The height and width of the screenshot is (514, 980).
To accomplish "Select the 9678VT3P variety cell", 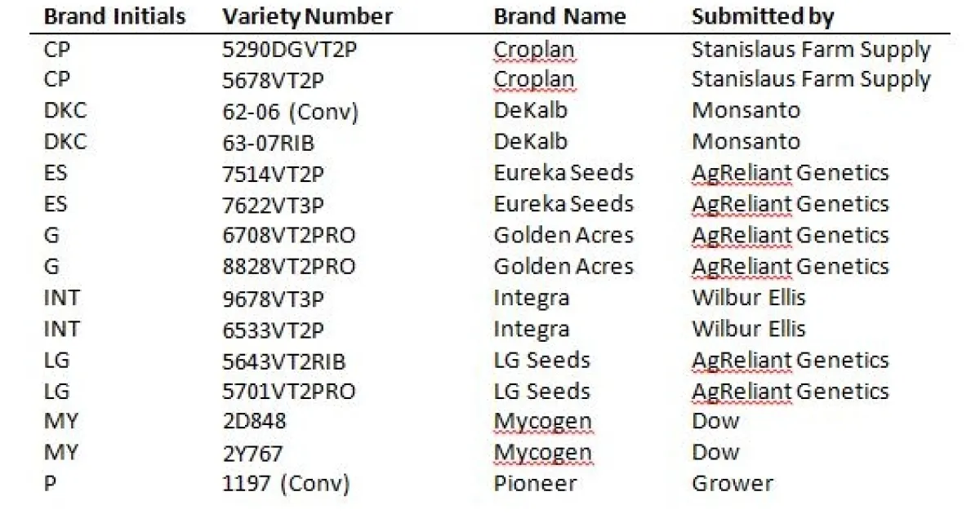I will 273,298.
